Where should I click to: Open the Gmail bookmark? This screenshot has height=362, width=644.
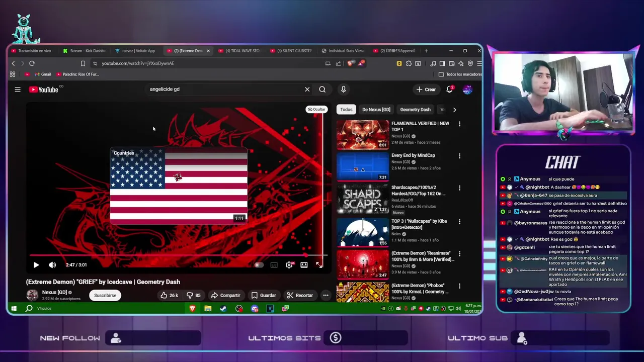42,74
